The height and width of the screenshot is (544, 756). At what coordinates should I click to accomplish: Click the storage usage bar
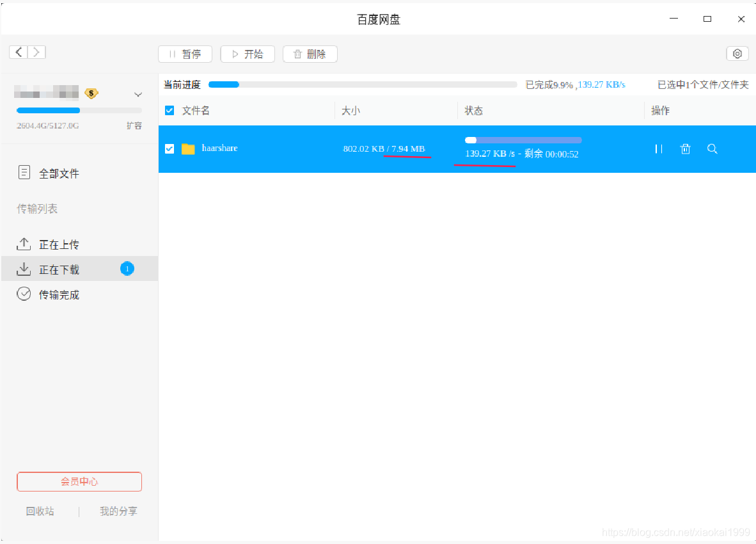tap(79, 111)
